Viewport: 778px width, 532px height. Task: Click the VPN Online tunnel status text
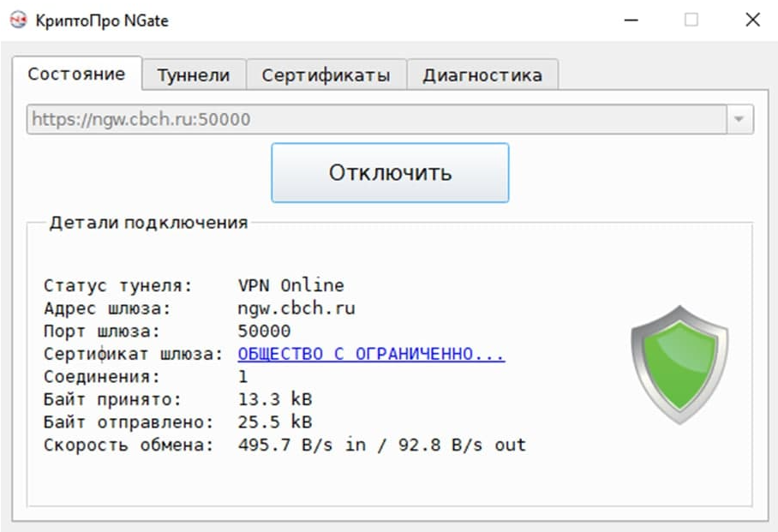pyautogui.click(x=290, y=285)
